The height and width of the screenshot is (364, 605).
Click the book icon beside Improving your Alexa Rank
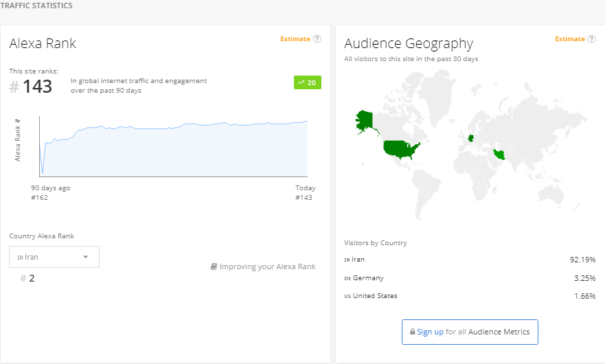click(214, 266)
